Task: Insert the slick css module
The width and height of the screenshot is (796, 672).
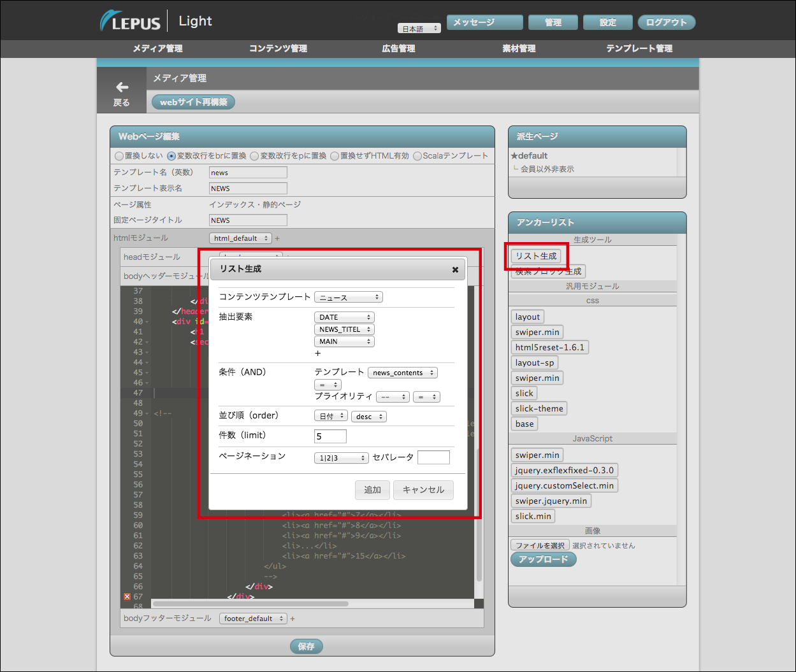Action: [x=525, y=393]
